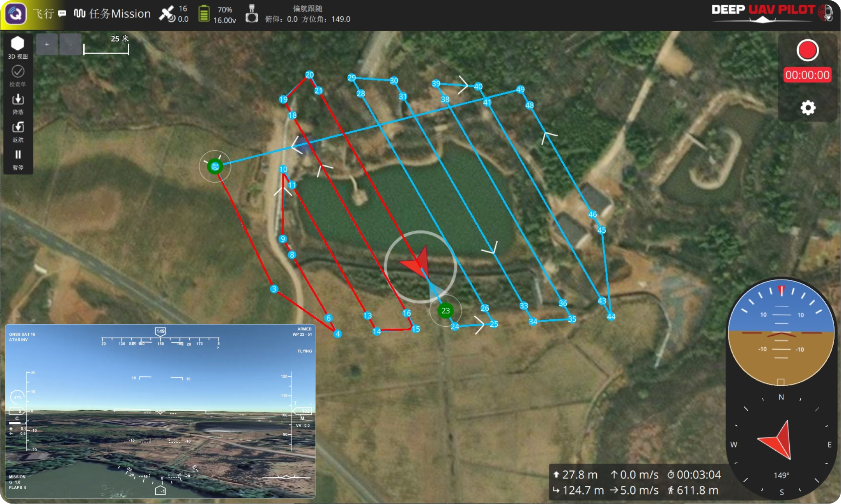Zoom in the map with plus
Viewport: 841px width, 504px height.
point(47,44)
